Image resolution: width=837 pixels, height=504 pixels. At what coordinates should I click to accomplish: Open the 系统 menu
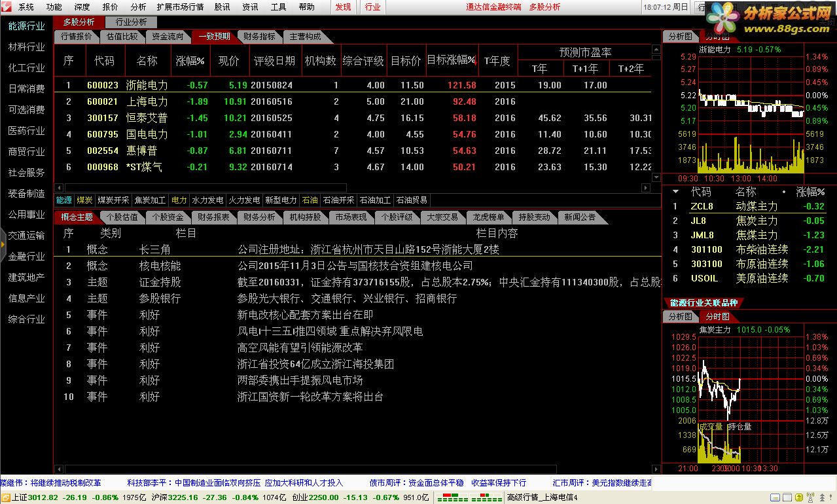(26, 7)
